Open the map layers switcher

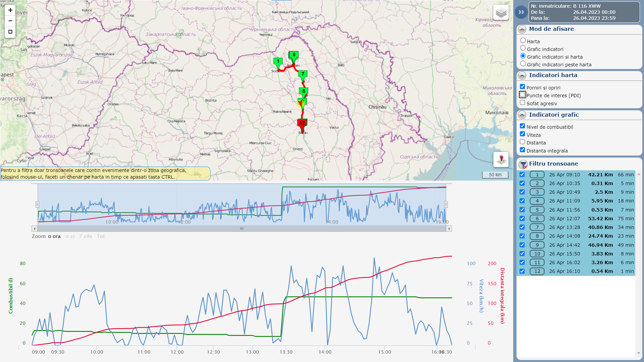501,13
